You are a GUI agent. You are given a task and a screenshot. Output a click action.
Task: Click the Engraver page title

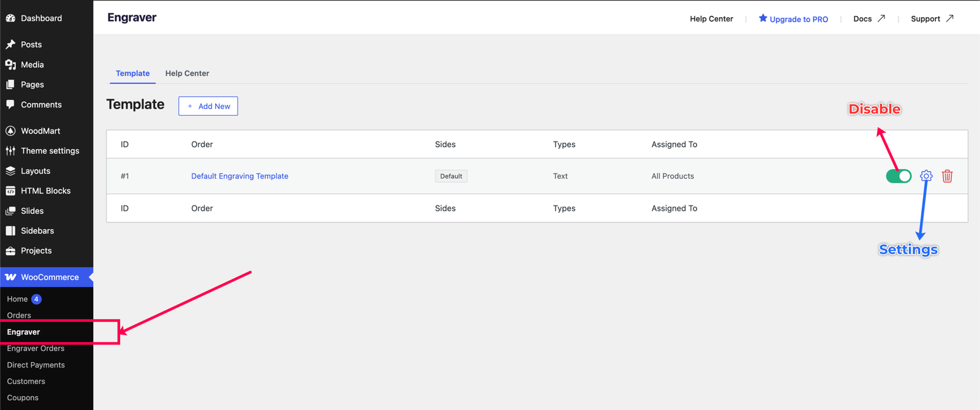pos(132,18)
